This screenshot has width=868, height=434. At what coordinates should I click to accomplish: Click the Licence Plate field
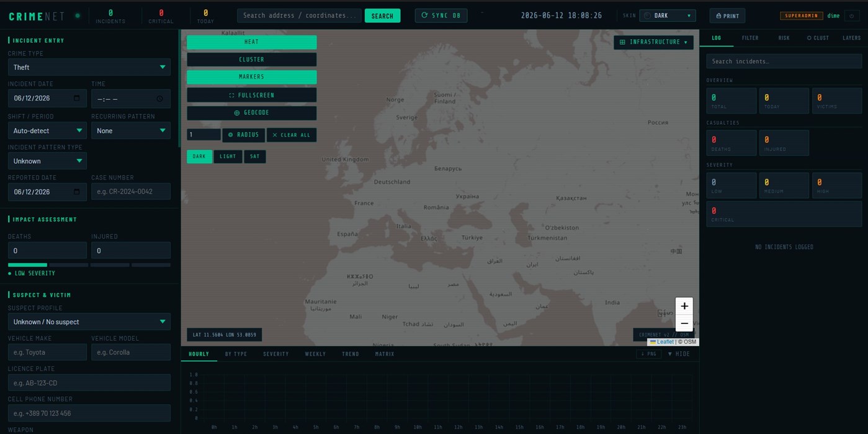click(x=89, y=382)
